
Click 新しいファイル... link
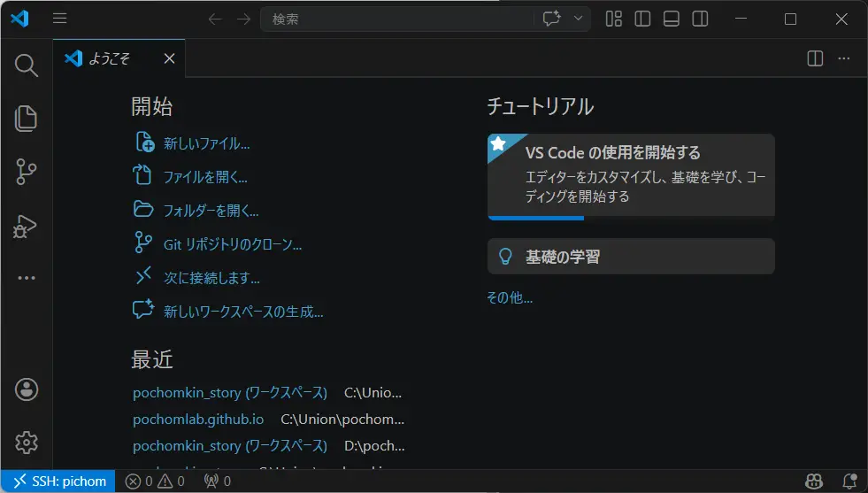206,144
